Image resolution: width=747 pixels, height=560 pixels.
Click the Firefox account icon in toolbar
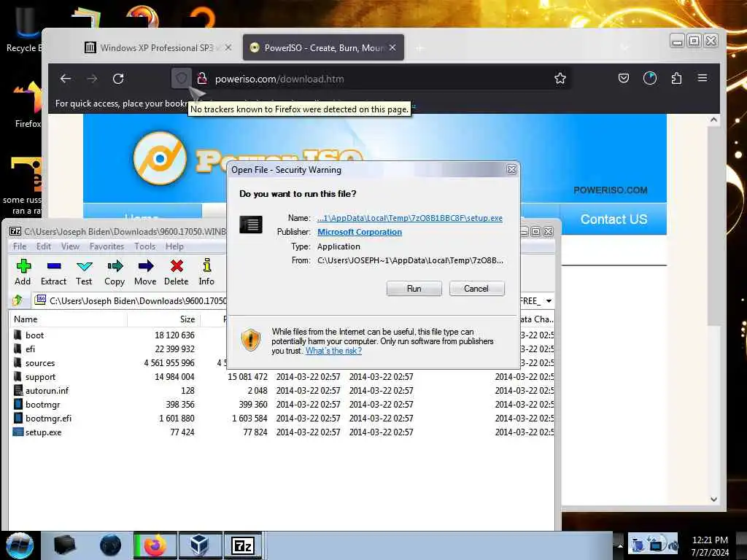point(650,78)
